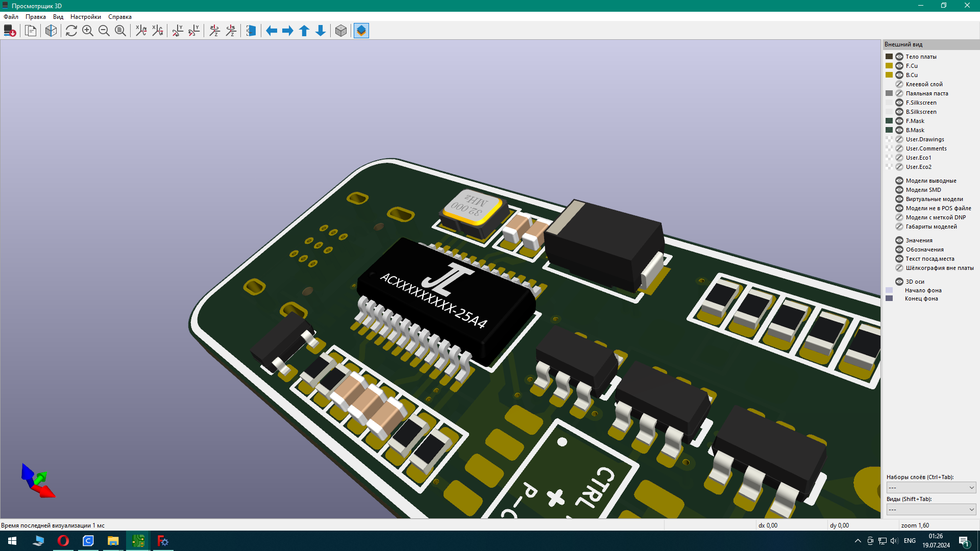Open the Вид menu
The width and height of the screenshot is (980, 551).
coord(58,17)
